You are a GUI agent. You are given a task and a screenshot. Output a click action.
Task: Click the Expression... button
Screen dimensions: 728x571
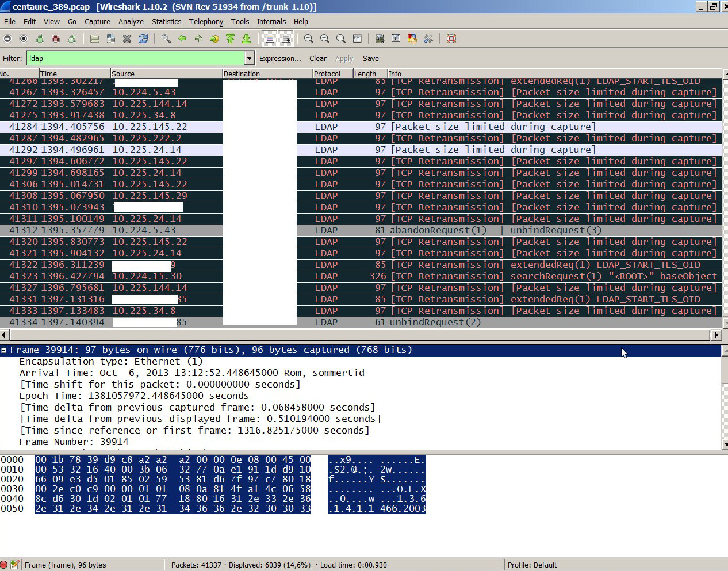tap(280, 59)
